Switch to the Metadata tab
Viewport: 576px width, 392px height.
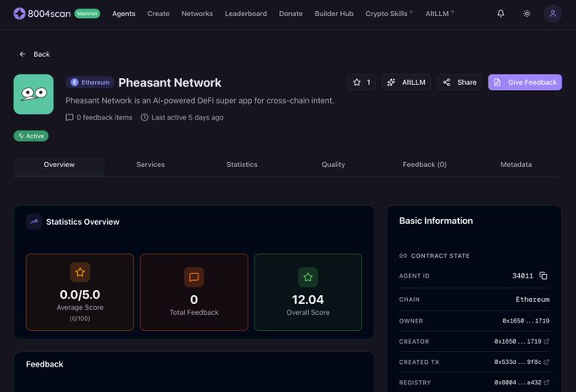coord(516,165)
